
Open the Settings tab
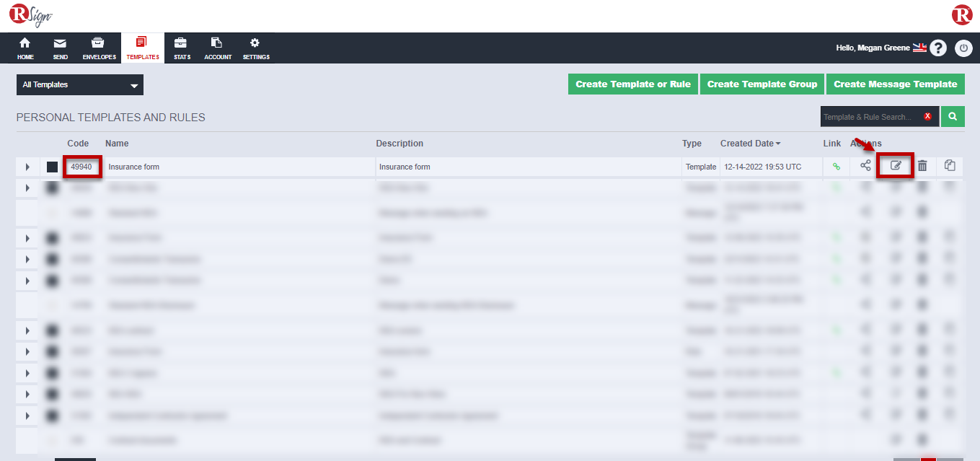click(x=255, y=48)
